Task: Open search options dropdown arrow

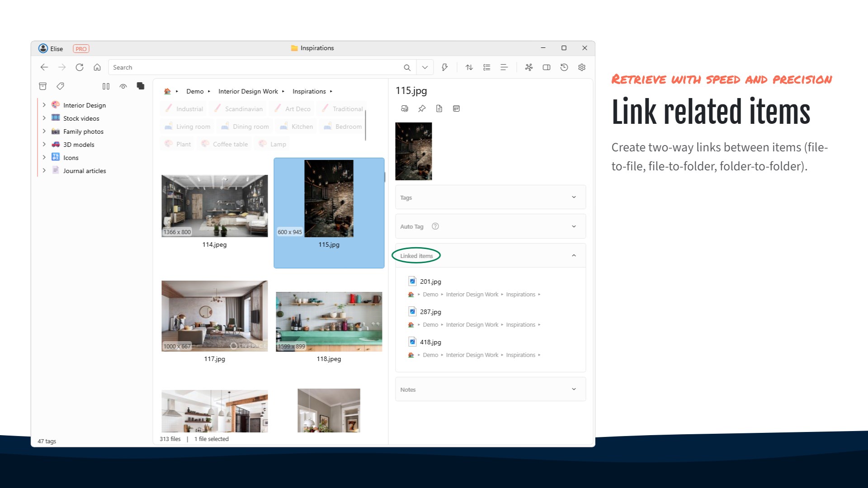Action: point(425,67)
